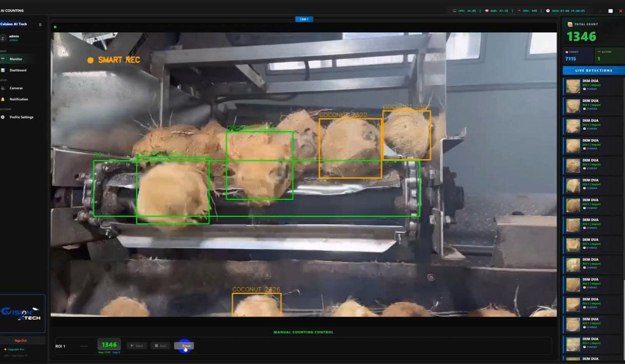The image size is (625, 364).
Task: Open the Dashboard page
Action: 18,70
